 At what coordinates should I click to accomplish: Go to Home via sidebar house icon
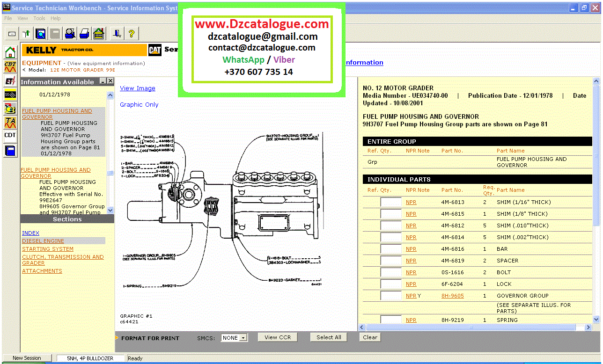tap(10, 52)
